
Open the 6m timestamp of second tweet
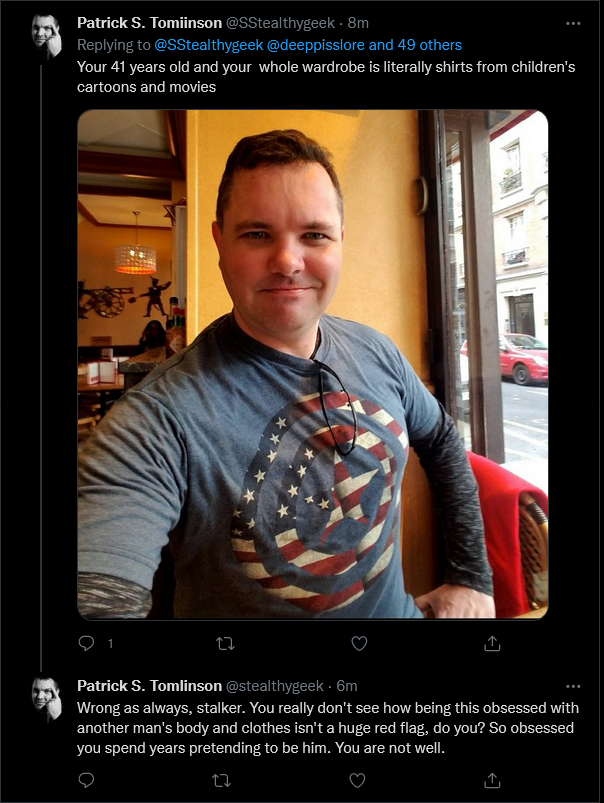pos(347,686)
